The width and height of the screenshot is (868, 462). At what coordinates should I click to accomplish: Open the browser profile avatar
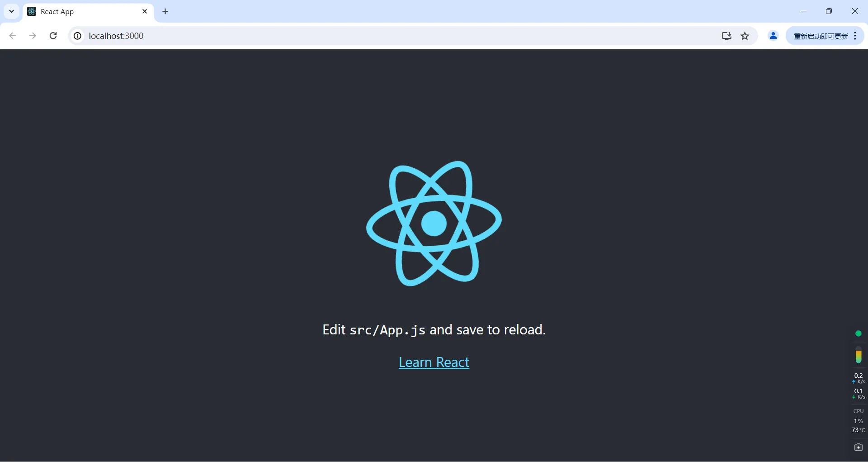(773, 36)
